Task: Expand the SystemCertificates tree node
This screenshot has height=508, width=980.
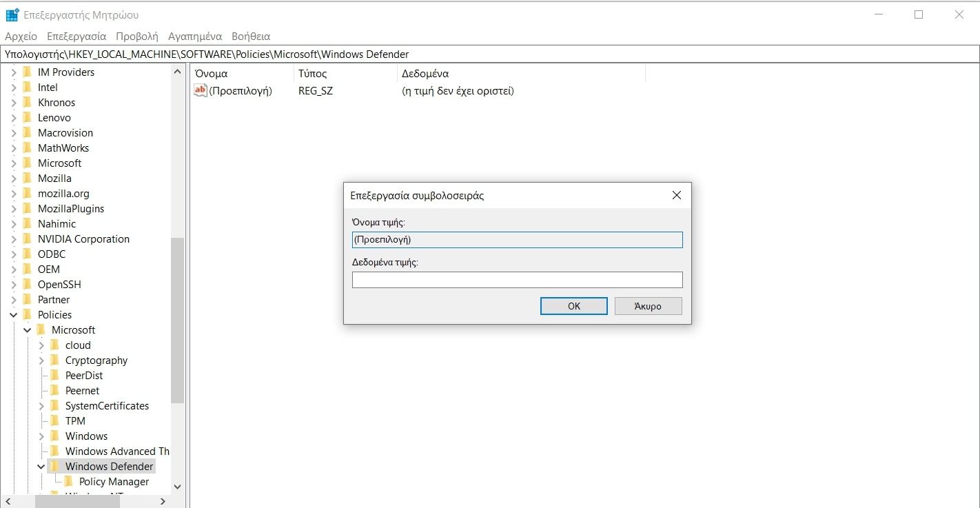Action: pyautogui.click(x=41, y=405)
